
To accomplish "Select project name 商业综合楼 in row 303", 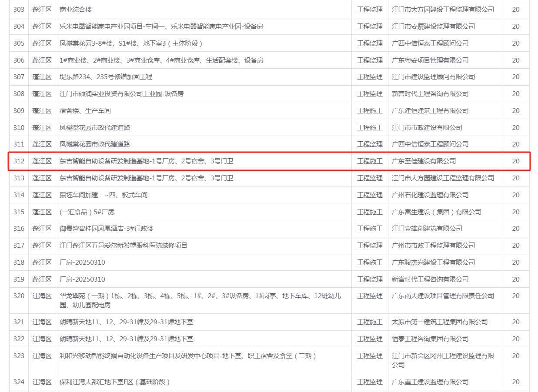I will tap(76, 10).
